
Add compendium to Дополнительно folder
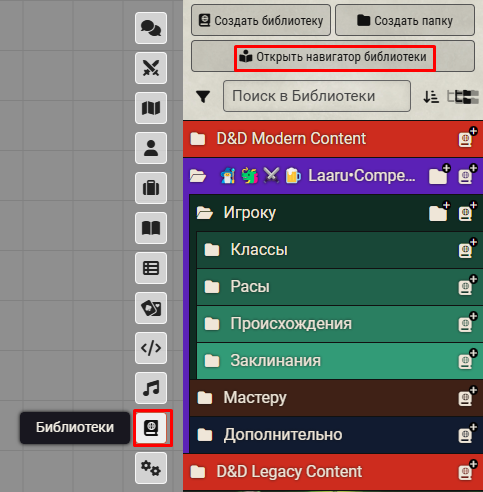(x=467, y=434)
